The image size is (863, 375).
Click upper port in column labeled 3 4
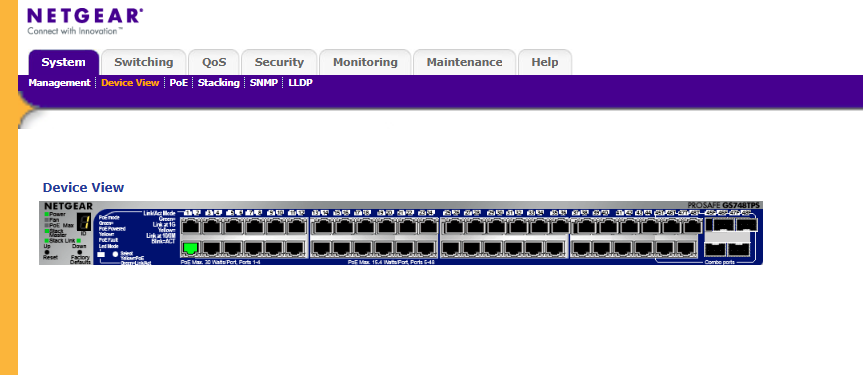(212, 226)
